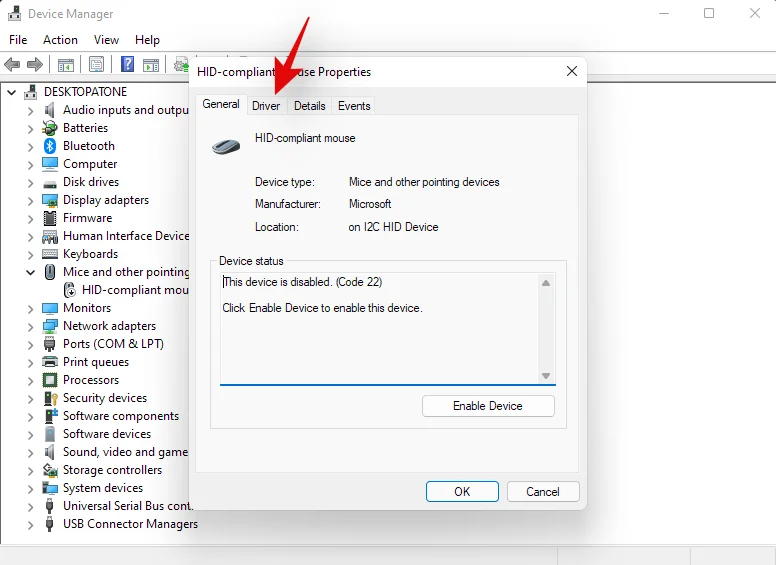Click the Human Interface Devices icon
Screen dimensions: 776x565
pyautogui.click(x=49, y=236)
